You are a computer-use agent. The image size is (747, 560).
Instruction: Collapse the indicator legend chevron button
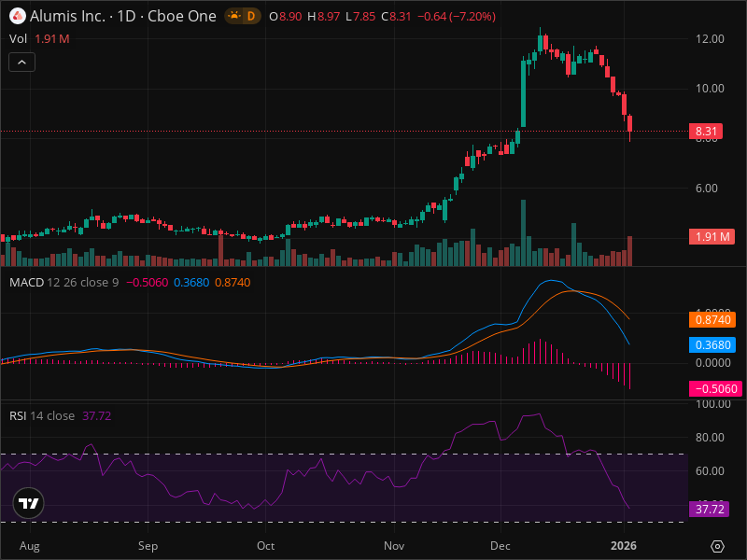[x=21, y=62]
